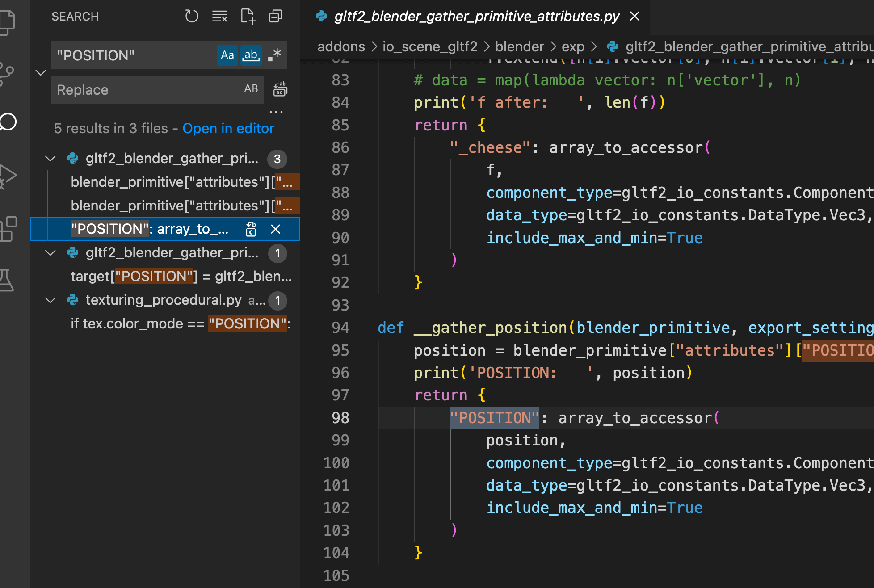Clear search results icon

coord(219,17)
